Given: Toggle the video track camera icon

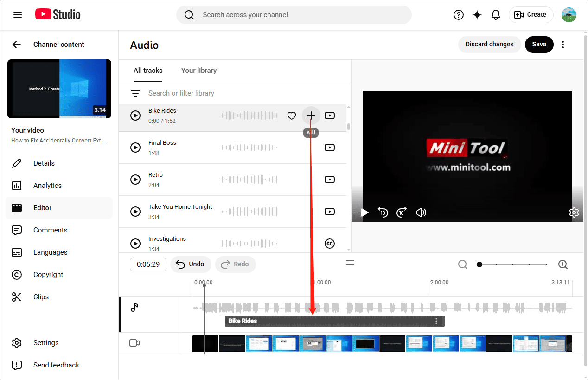Looking at the screenshot, I should [x=134, y=343].
